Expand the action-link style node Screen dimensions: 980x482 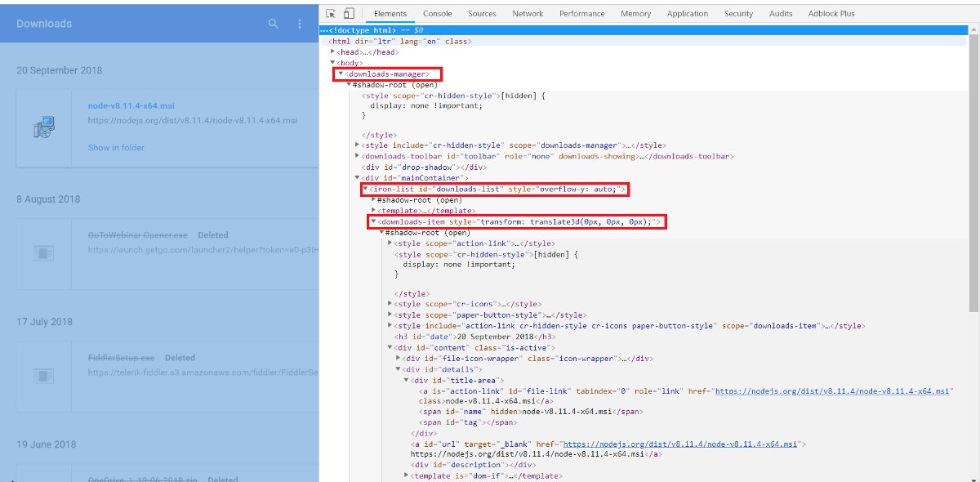390,243
